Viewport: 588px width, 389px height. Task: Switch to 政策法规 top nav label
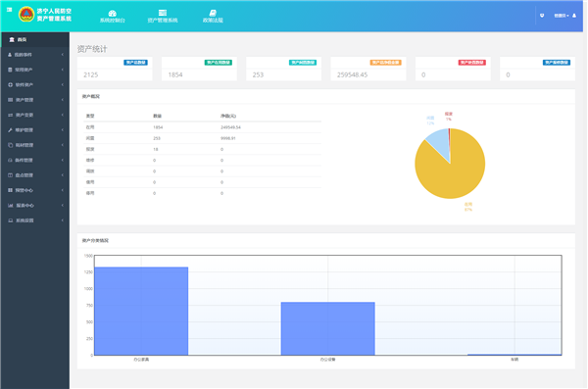(x=213, y=21)
